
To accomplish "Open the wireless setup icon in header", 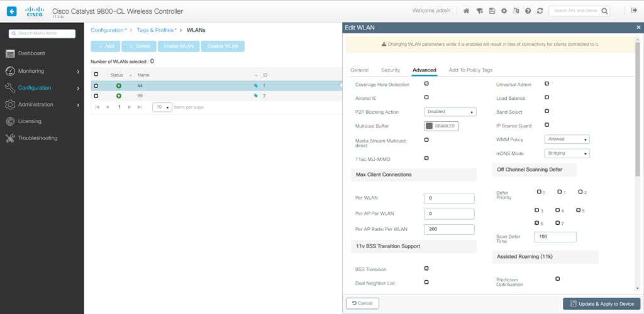I will tap(479, 11).
